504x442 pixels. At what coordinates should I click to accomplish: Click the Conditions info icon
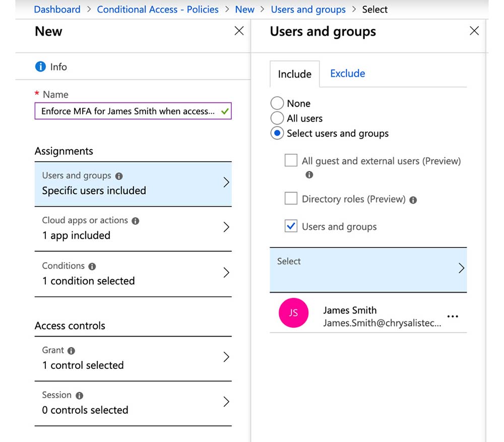[x=92, y=266]
